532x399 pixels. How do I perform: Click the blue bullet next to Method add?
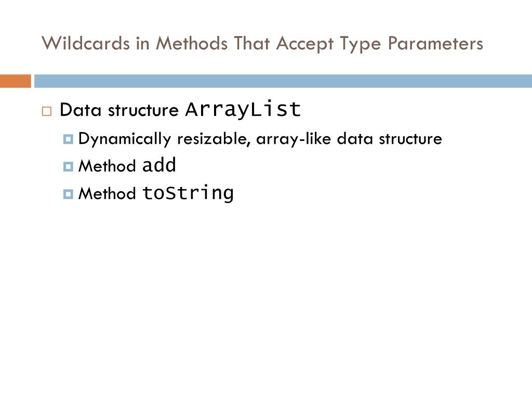click(68, 167)
